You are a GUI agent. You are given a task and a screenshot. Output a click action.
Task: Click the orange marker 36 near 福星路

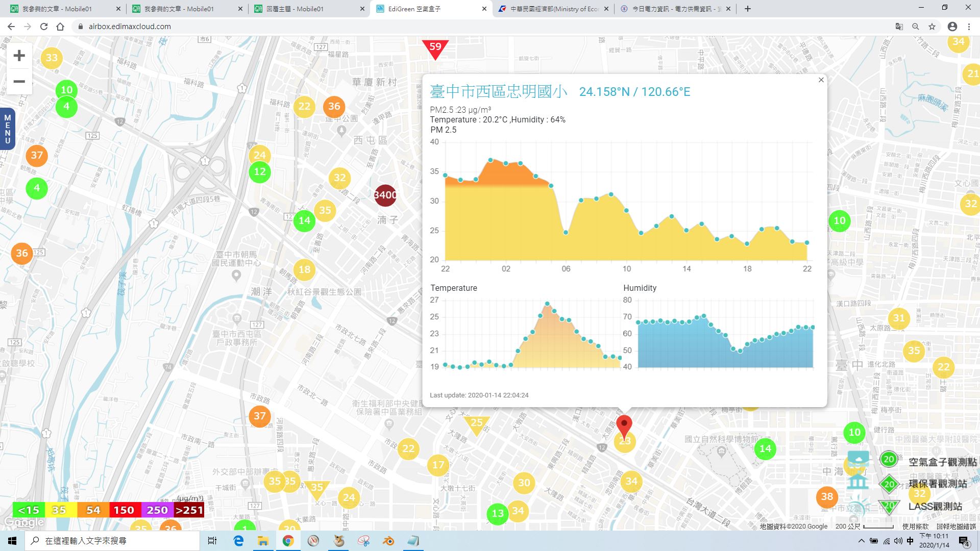[334, 106]
